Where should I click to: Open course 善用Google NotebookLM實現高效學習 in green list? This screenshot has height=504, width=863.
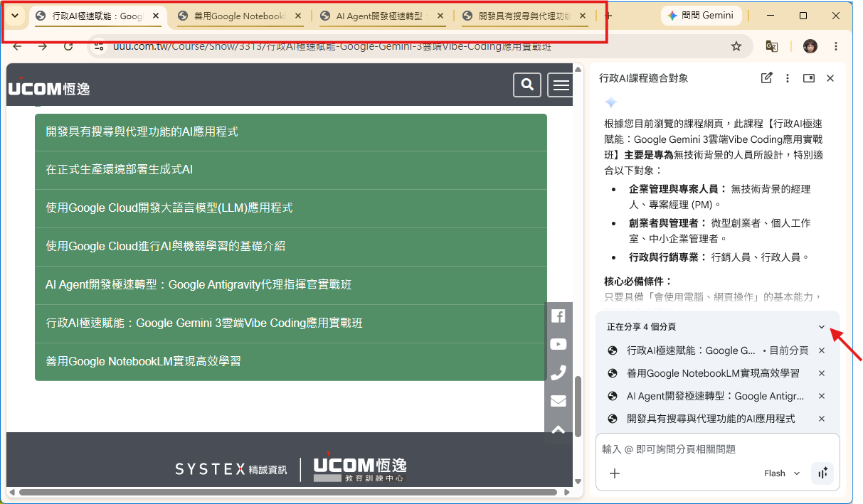point(291,362)
